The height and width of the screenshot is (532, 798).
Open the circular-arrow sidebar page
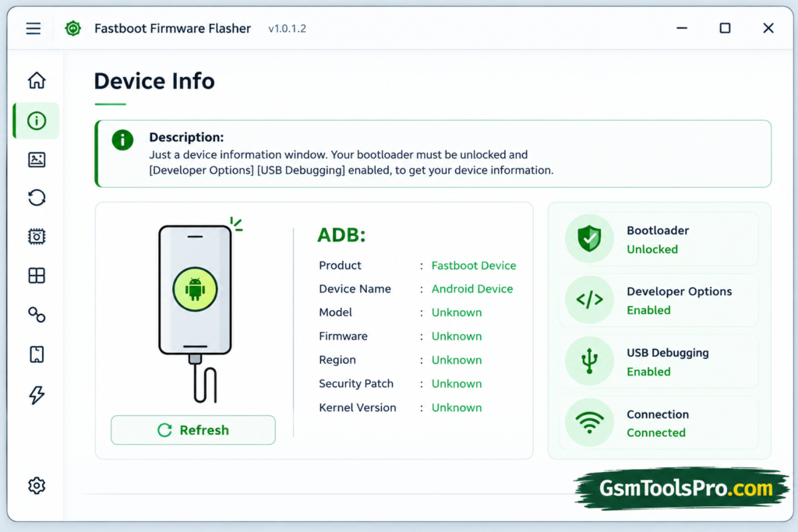[37, 197]
